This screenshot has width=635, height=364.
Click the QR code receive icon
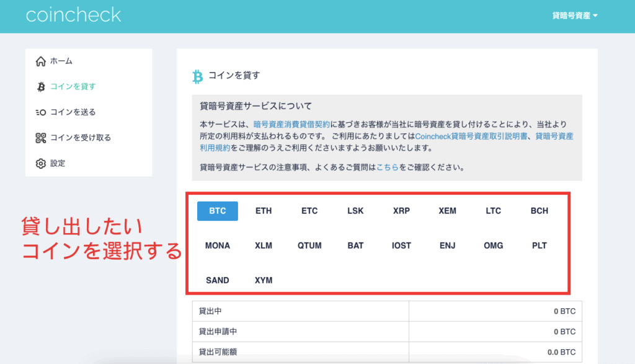(x=41, y=138)
